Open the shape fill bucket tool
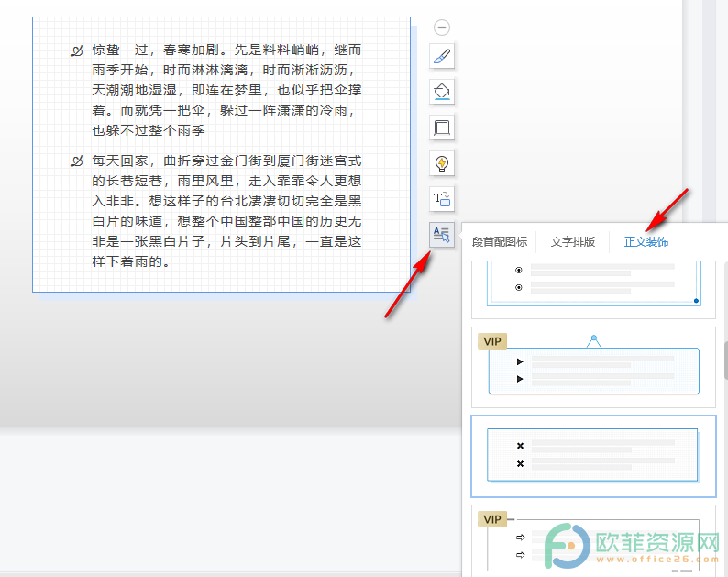The image size is (728, 577). click(442, 92)
